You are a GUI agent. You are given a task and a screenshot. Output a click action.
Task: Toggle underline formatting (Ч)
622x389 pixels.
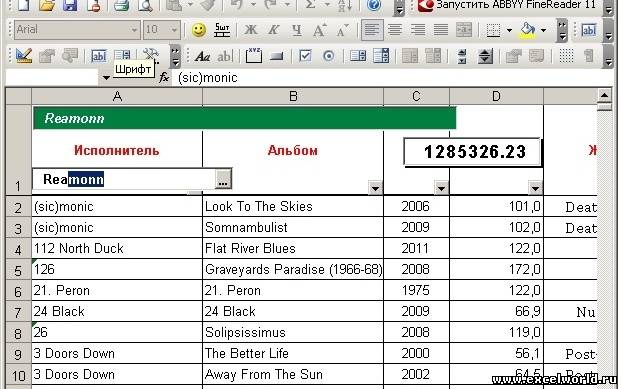(x=296, y=30)
